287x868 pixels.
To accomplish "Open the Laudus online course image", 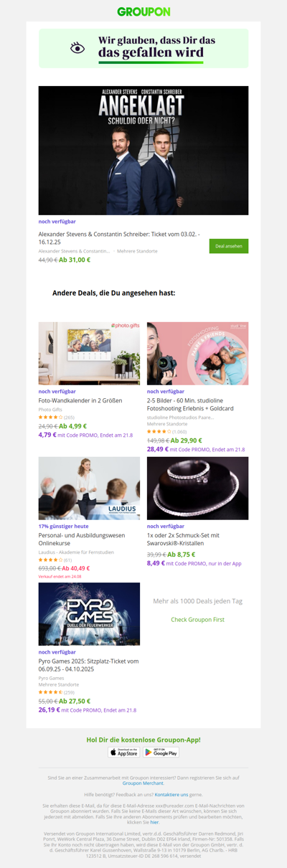I will 89,489.
